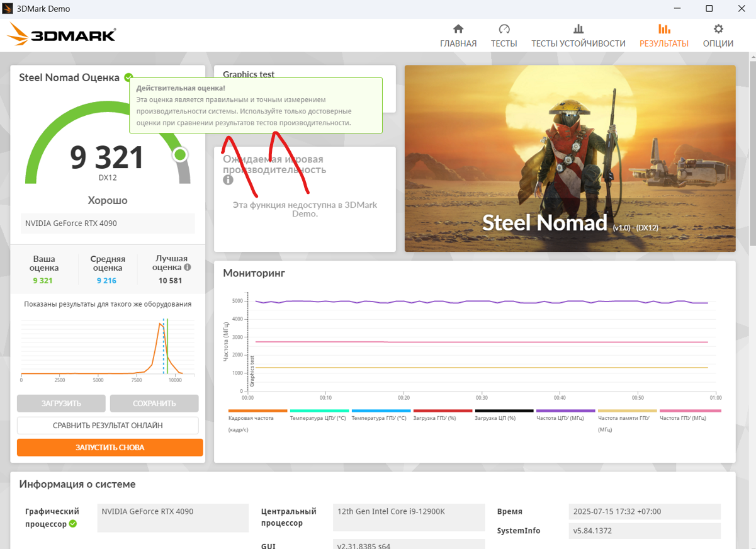The height and width of the screenshot is (549, 756).
Task: Click the Graphics test card title
Action: coord(249,74)
